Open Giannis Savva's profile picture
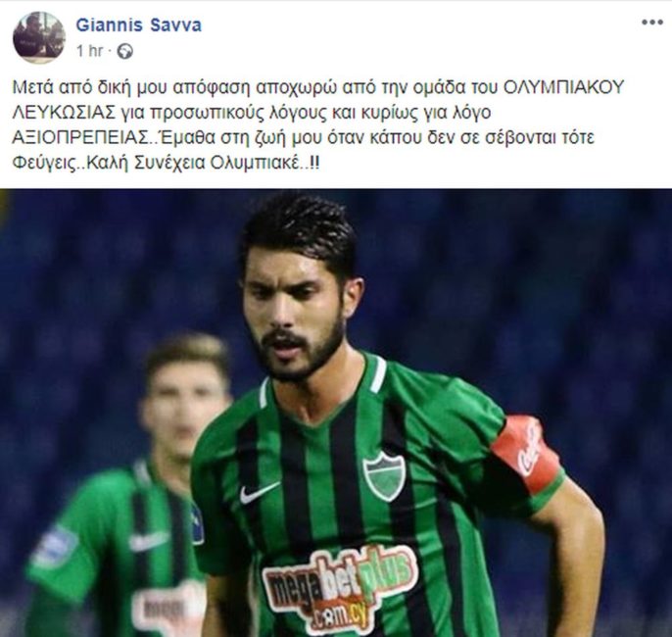 (39, 37)
